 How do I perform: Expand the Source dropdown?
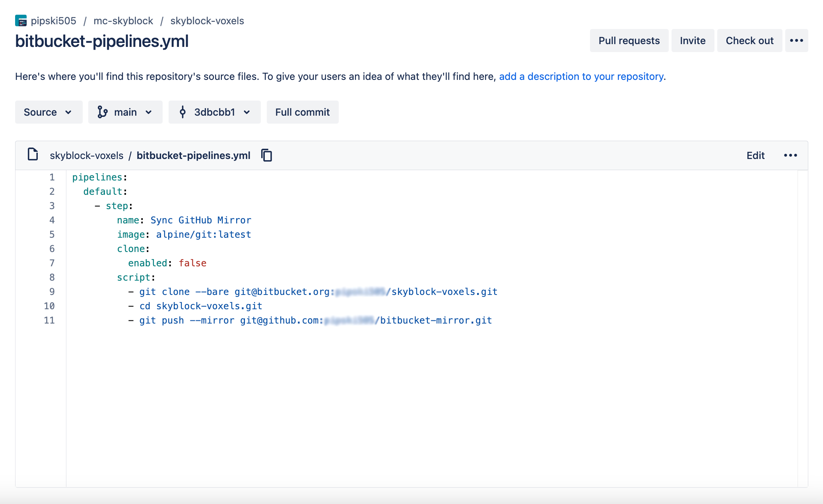click(49, 112)
